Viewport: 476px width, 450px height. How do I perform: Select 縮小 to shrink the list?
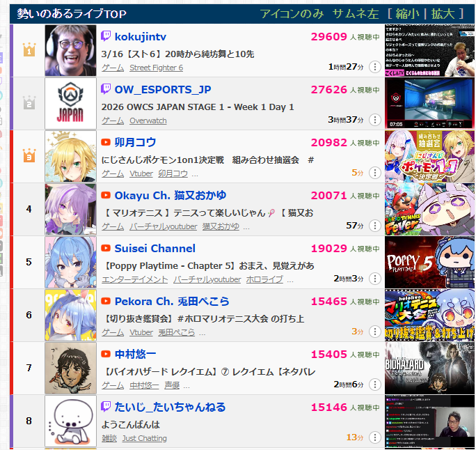click(408, 14)
